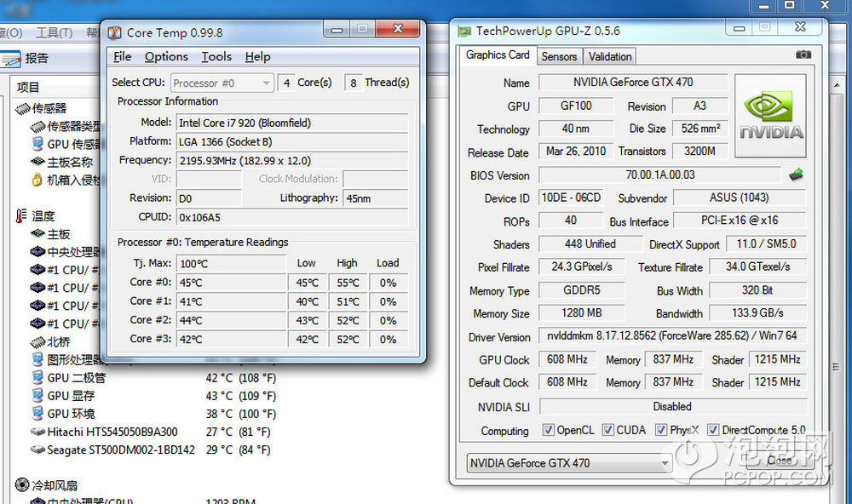Screen dimensions: 852x504
Task: Click the 项目 column header
Action: [x=28, y=88]
